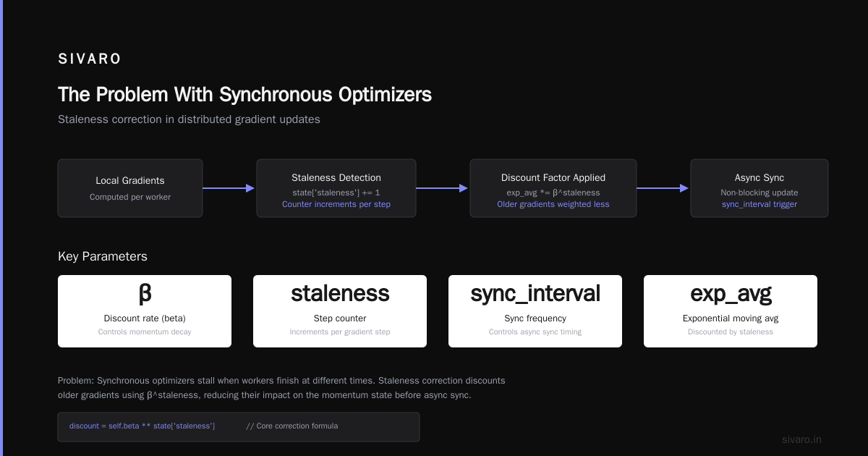
Task: Select the exp_avg parameter card
Action: point(731,311)
